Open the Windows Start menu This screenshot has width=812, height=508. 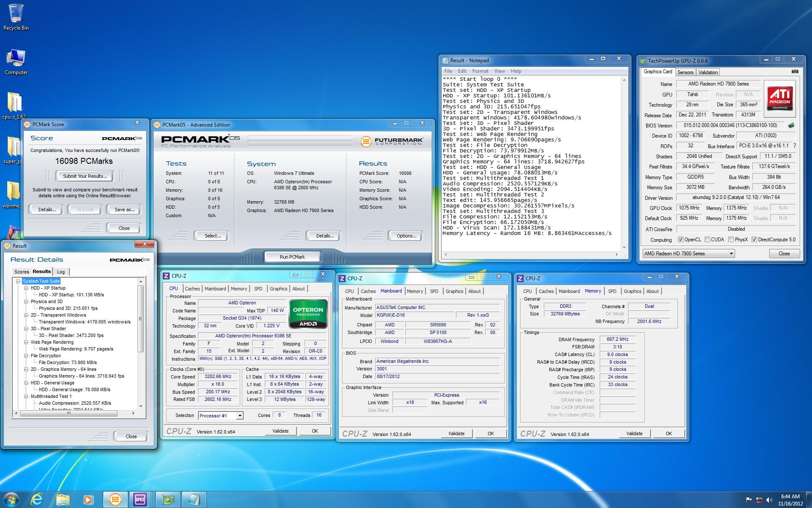(x=11, y=500)
